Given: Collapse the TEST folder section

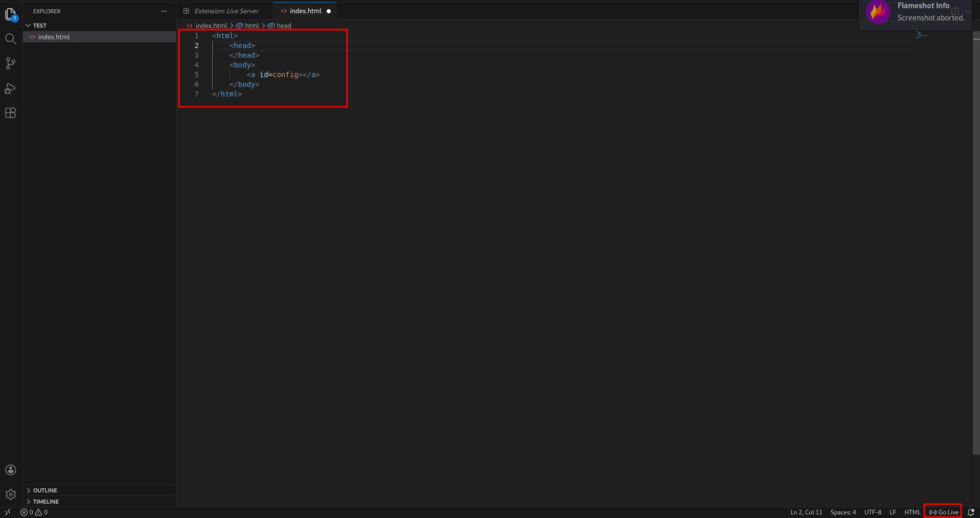Looking at the screenshot, I should (39, 25).
